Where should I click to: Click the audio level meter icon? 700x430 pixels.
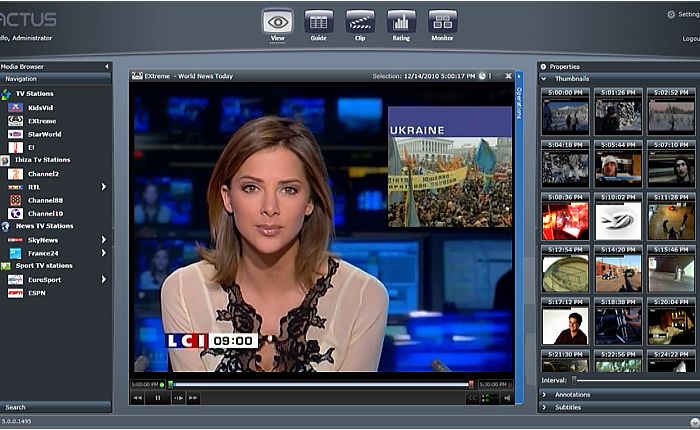click(x=490, y=398)
